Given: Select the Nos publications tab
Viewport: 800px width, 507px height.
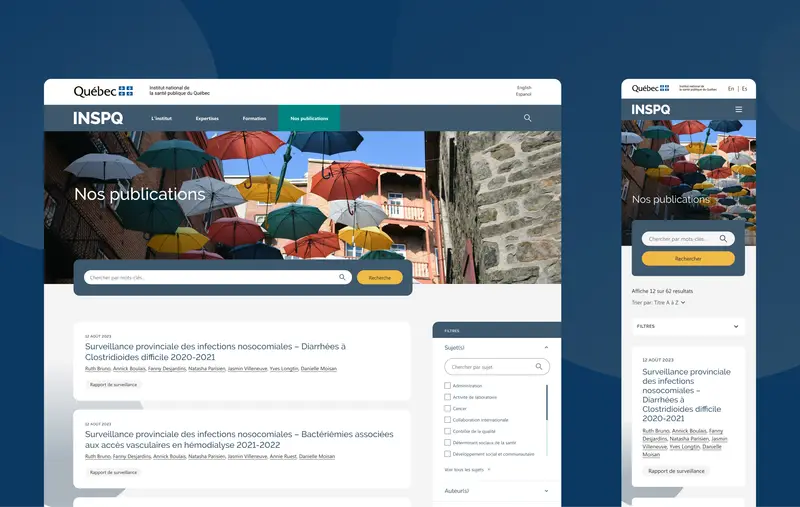Looking at the screenshot, I should pos(309,118).
